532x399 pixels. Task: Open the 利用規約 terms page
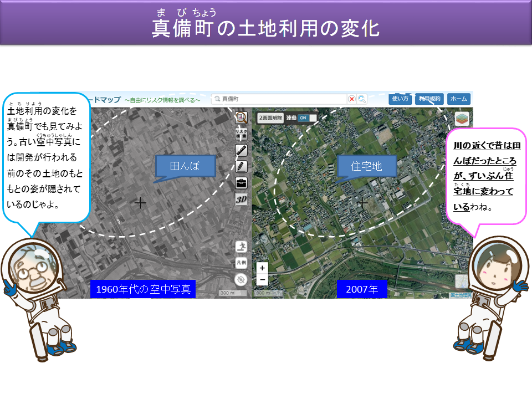pos(429,99)
